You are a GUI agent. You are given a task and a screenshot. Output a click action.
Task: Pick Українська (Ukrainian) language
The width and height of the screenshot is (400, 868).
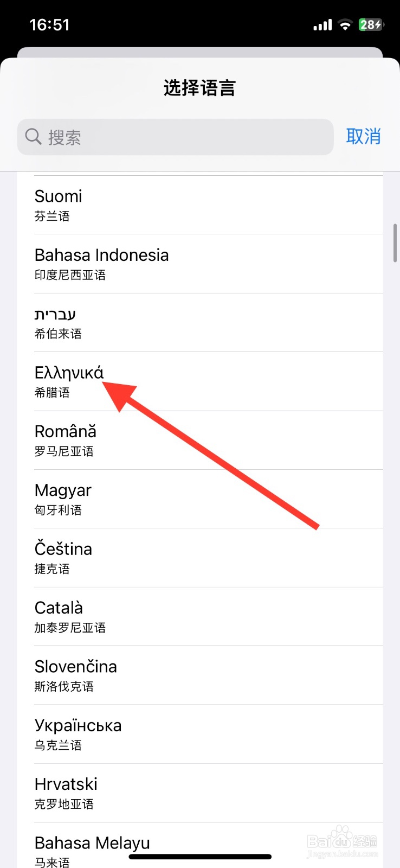pos(199,734)
